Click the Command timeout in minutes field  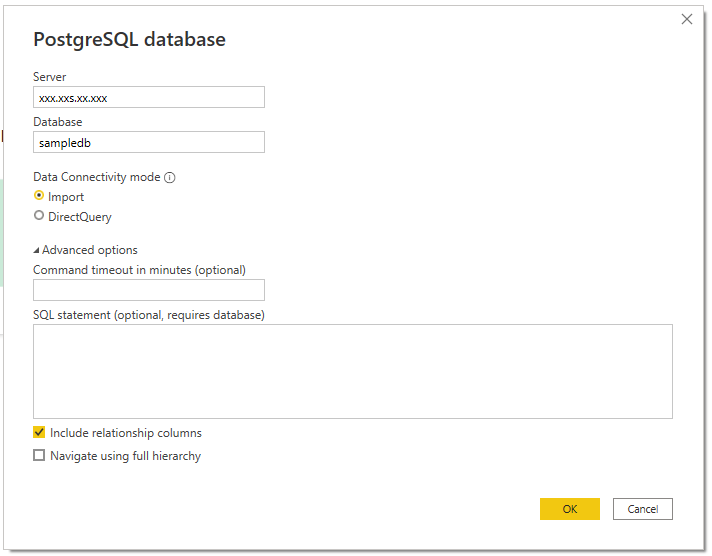point(148,290)
